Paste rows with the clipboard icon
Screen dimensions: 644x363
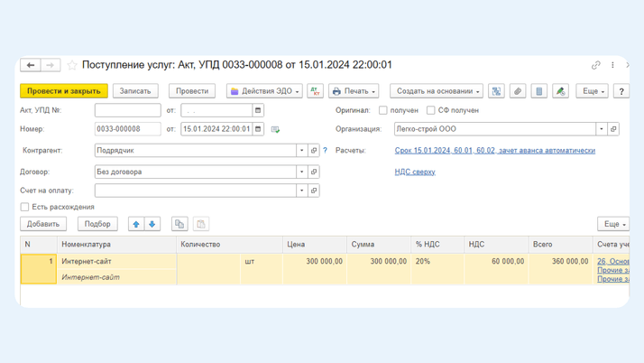point(201,224)
